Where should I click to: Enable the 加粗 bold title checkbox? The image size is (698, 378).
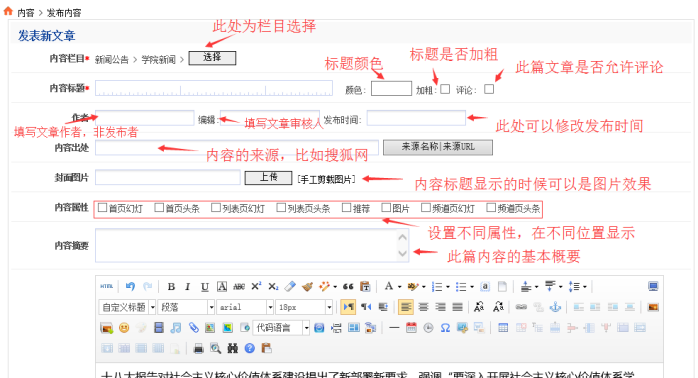[445, 89]
